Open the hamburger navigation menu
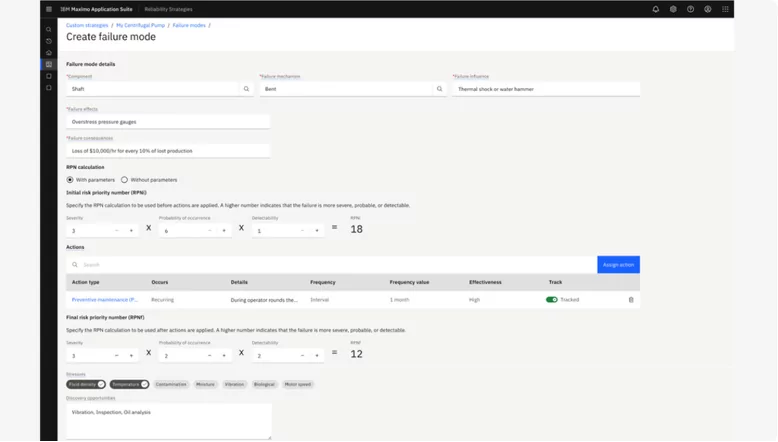 coord(49,9)
